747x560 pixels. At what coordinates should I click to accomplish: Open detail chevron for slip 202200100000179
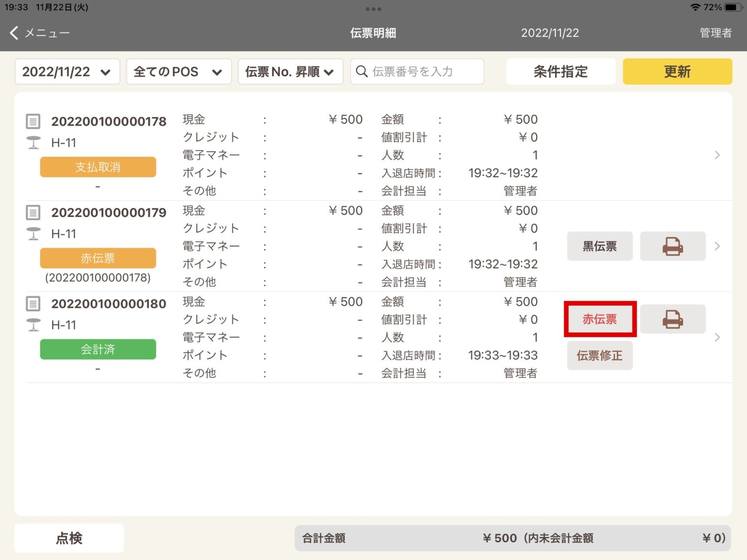[717, 246]
